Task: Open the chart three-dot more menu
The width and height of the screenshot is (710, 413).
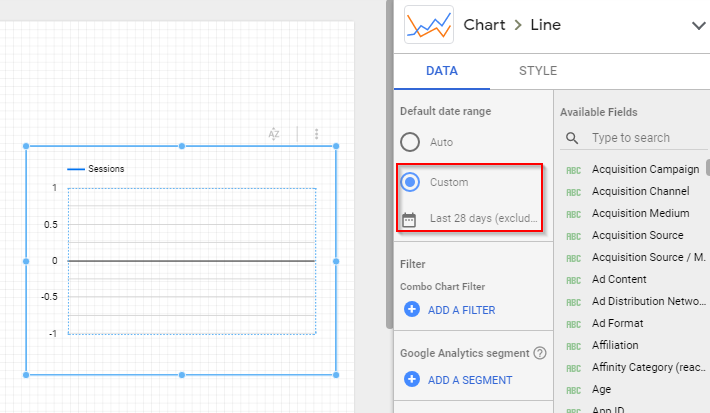Action: (x=317, y=134)
